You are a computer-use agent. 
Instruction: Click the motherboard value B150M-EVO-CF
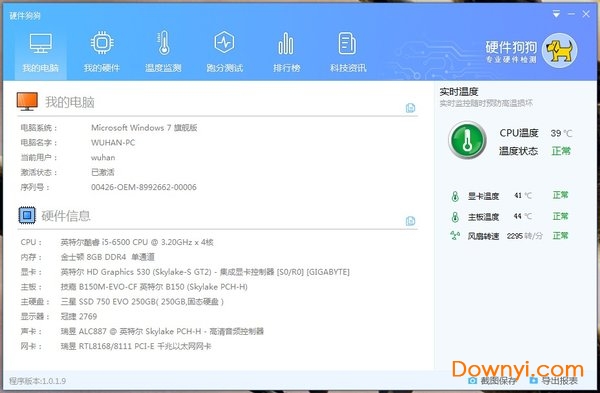[x=154, y=287]
